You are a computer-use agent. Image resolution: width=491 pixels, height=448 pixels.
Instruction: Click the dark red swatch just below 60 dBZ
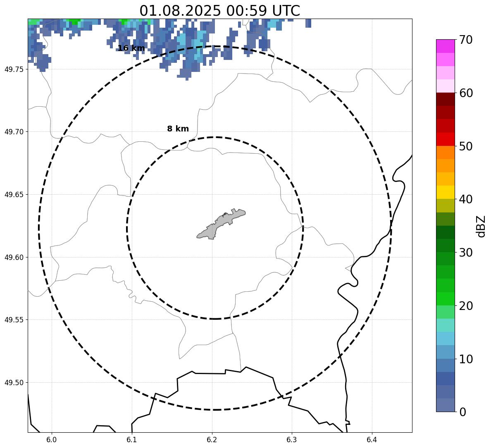tap(445, 99)
